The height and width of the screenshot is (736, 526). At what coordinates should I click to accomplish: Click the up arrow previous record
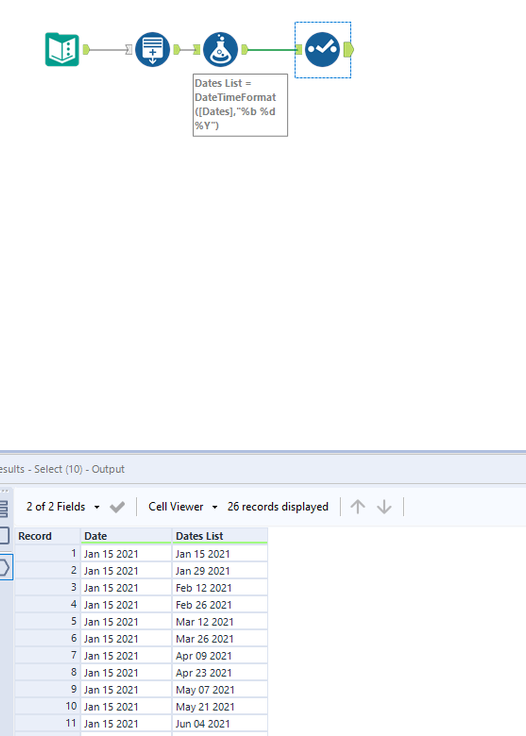click(x=358, y=506)
